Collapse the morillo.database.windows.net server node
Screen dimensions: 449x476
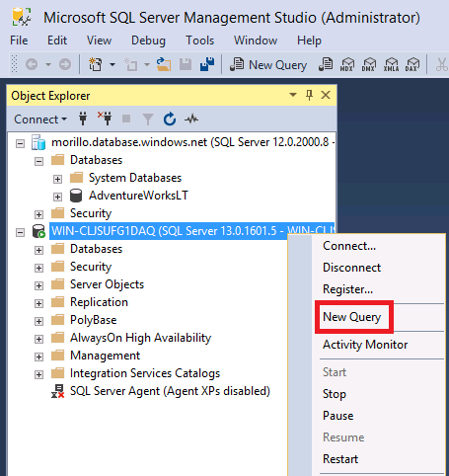(21, 143)
